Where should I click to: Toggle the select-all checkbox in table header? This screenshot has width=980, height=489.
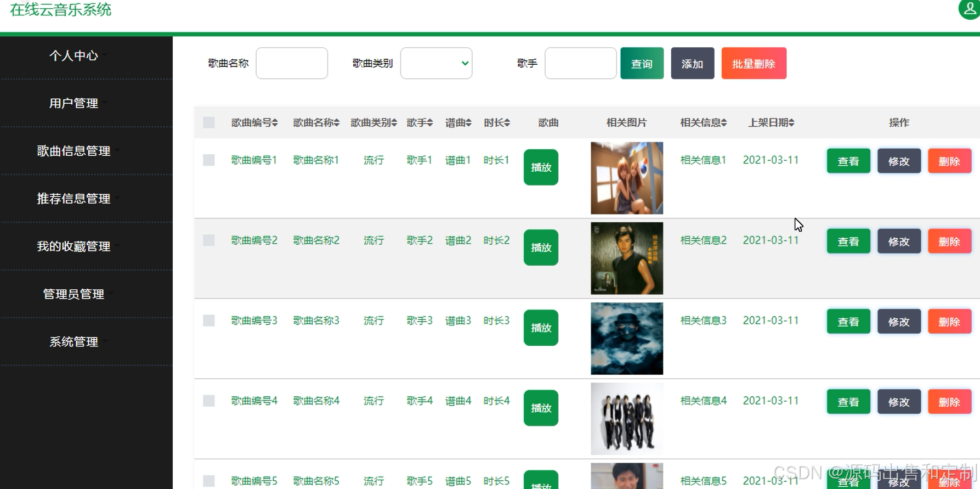pos(209,122)
